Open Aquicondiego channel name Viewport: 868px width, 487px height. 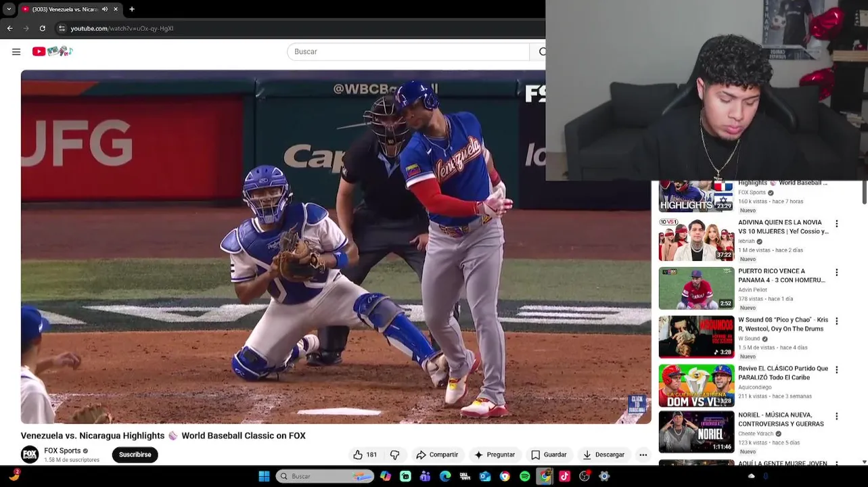click(754, 388)
